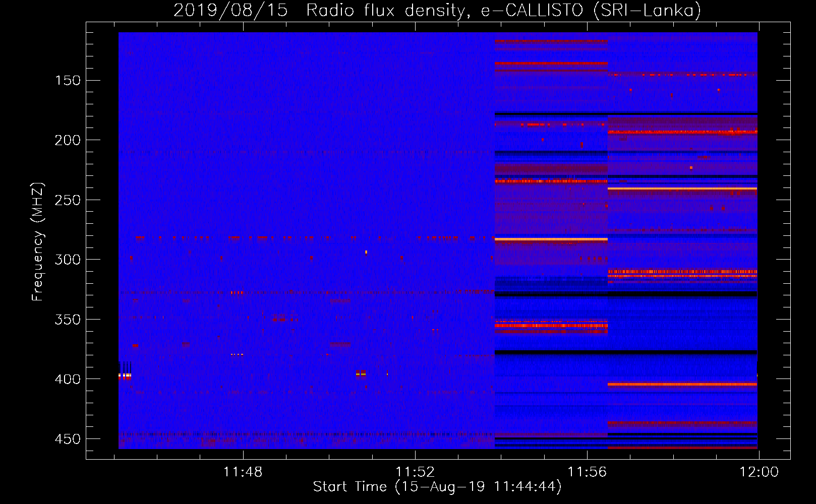Click the 11:56 time tick label

coord(587,472)
